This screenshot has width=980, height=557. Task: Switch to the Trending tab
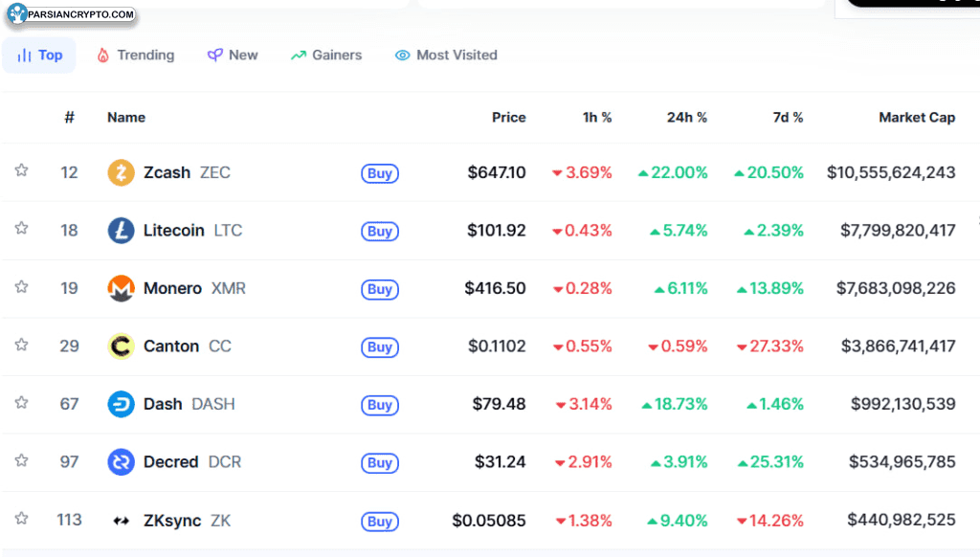point(135,56)
